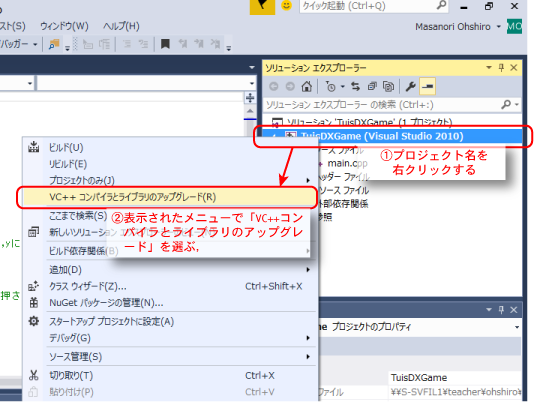Image resolution: width=534 pixels, height=402 pixels.
Task: Open the 追加(D) submenu
Action: (65, 270)
